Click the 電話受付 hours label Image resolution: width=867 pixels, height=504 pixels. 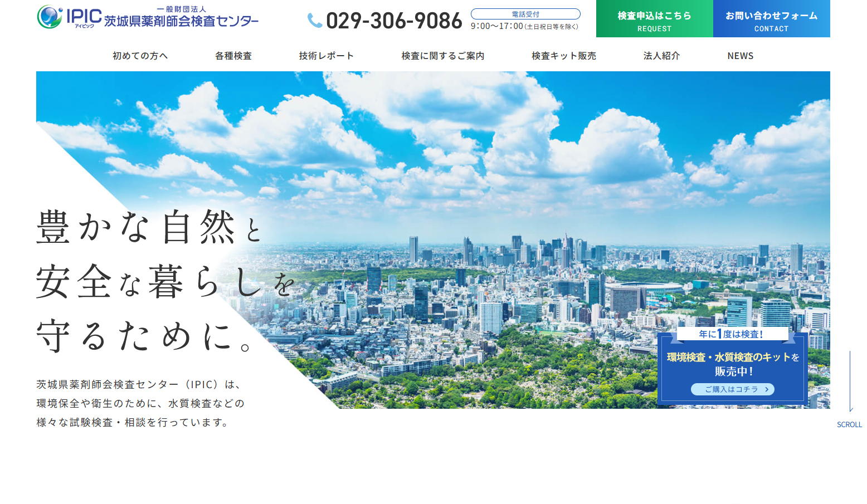525,14
